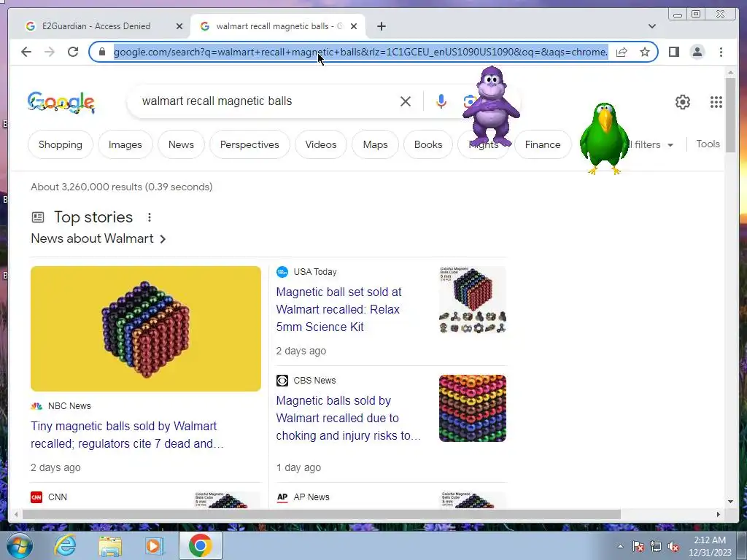
Task: Open USA Today Magnetic ball set article
Action: 338,309
